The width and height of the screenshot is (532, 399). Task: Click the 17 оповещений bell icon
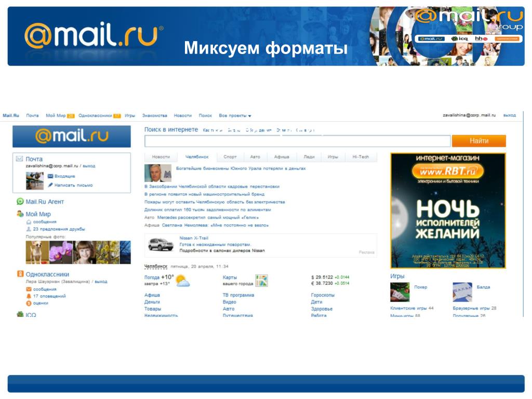29,296
